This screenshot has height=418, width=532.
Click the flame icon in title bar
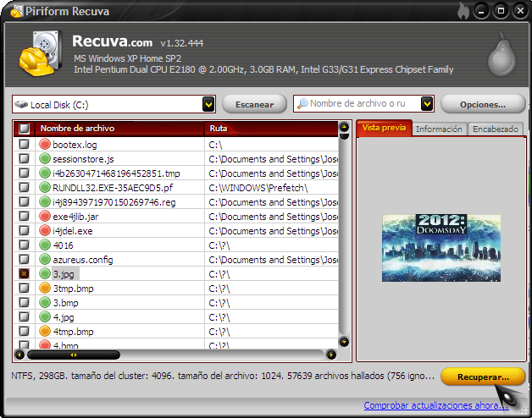[x=463, y=11]
